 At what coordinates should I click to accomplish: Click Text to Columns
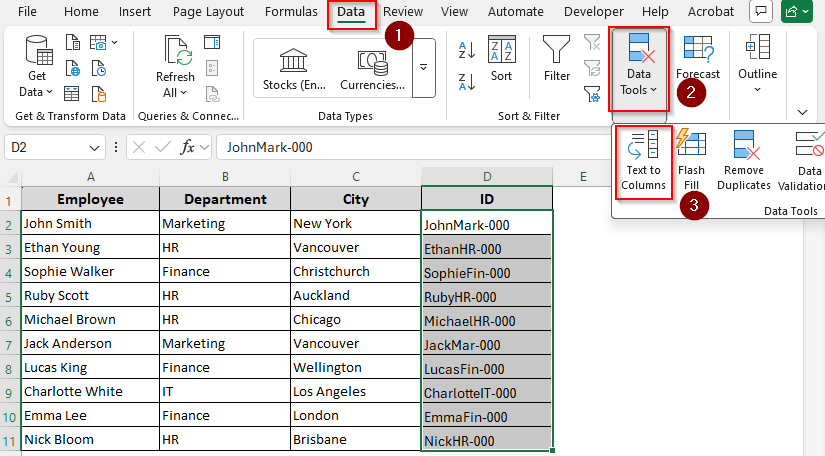click(x=643, y=162)
